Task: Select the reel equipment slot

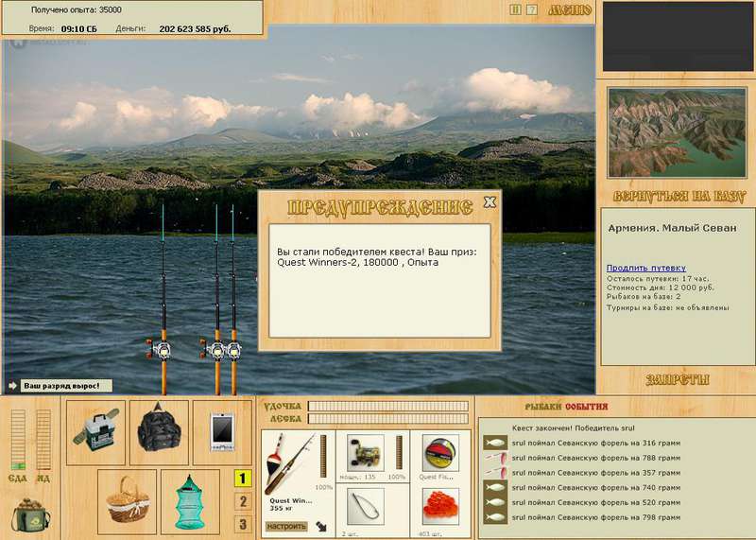Action: [366, 453]
